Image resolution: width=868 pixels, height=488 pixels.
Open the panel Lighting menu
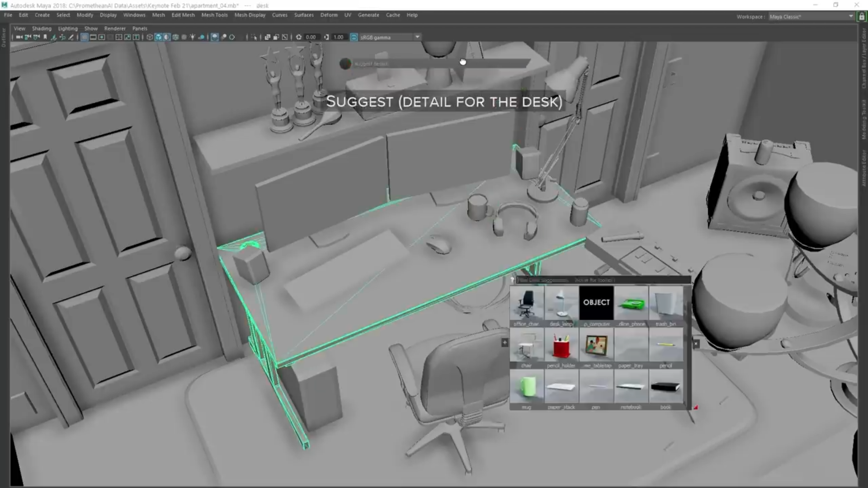[68, 28]
